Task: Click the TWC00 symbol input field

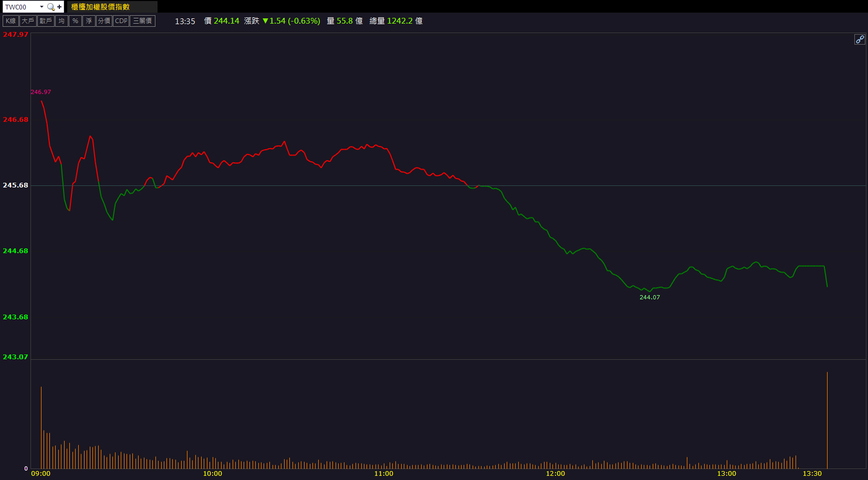Action: pyautogui.click(x=20, y=7)
